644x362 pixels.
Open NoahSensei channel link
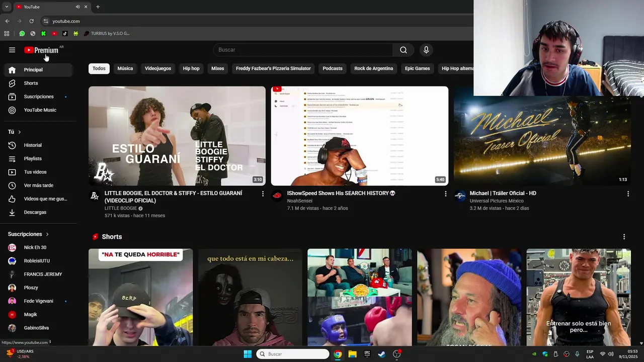point(300,201)
